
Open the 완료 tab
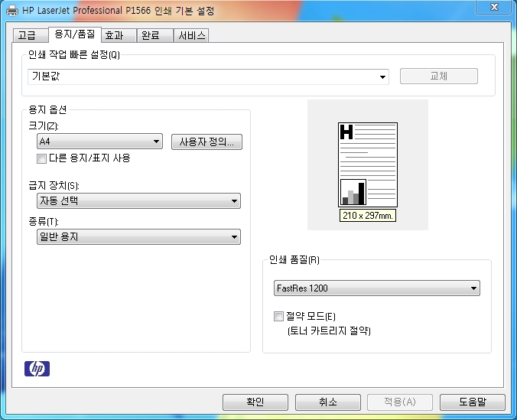155,35
